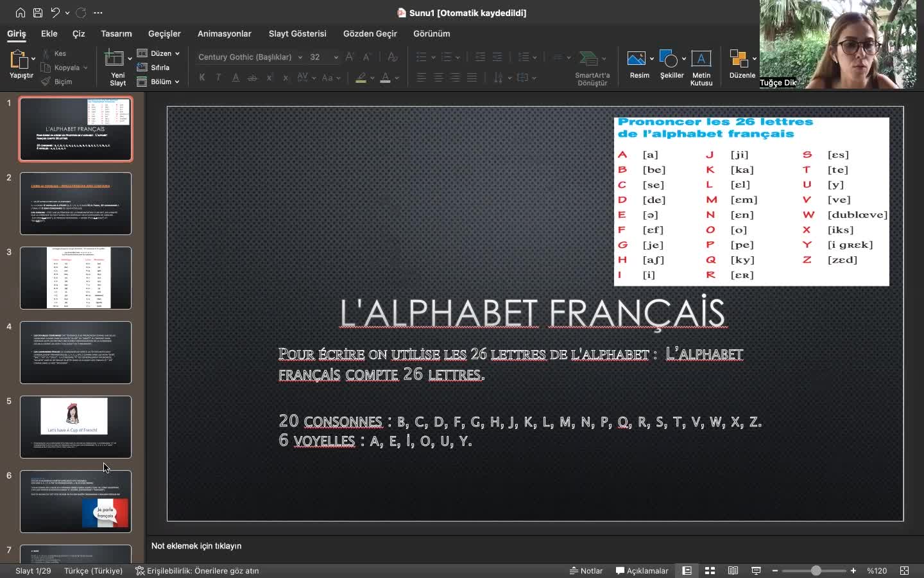
Task: Go to the Geçişler tab
Action: (x=164, y=33)
